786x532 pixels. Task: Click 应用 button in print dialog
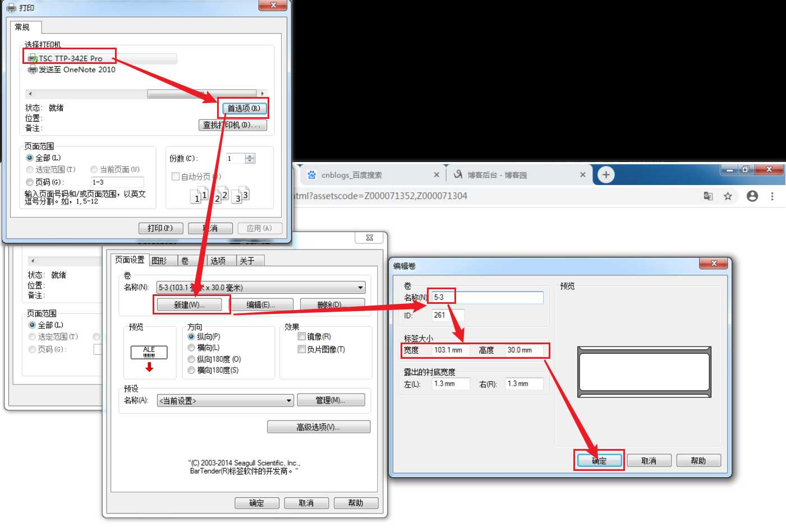(x=259, y=228)
